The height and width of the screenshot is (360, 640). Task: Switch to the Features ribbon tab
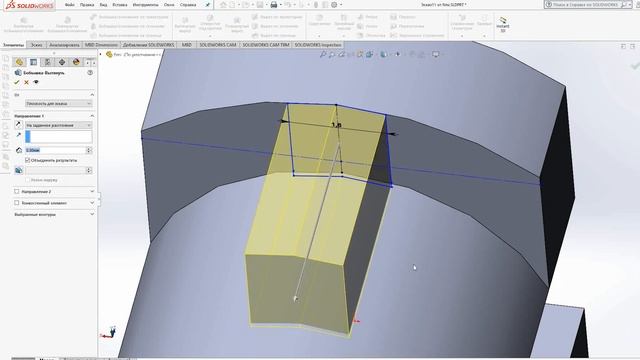tap(13, 45)
